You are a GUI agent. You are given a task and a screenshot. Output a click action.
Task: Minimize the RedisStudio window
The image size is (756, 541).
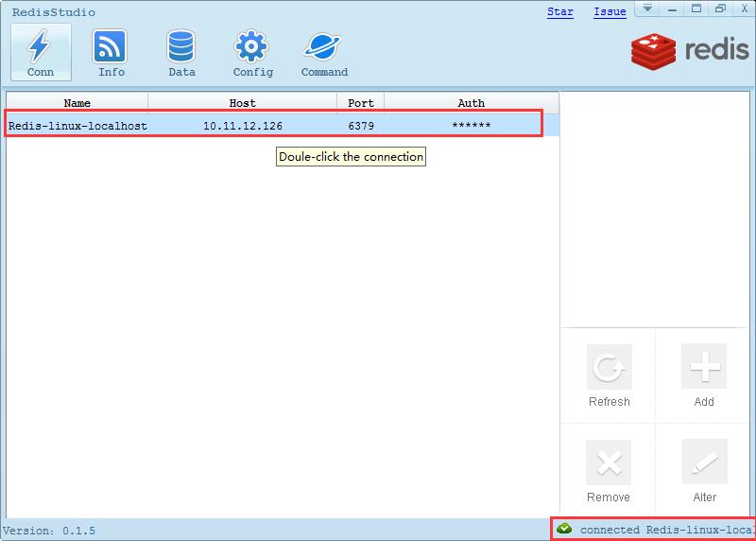point(673,9)
